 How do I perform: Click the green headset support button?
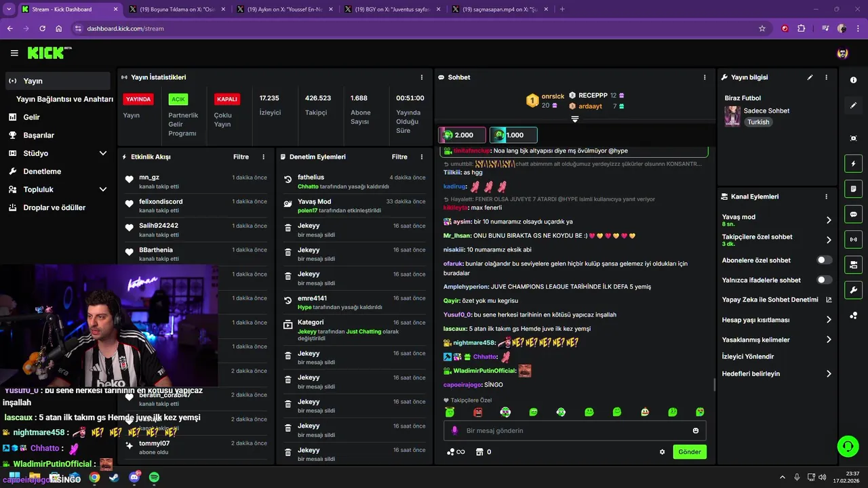[848, 446]
